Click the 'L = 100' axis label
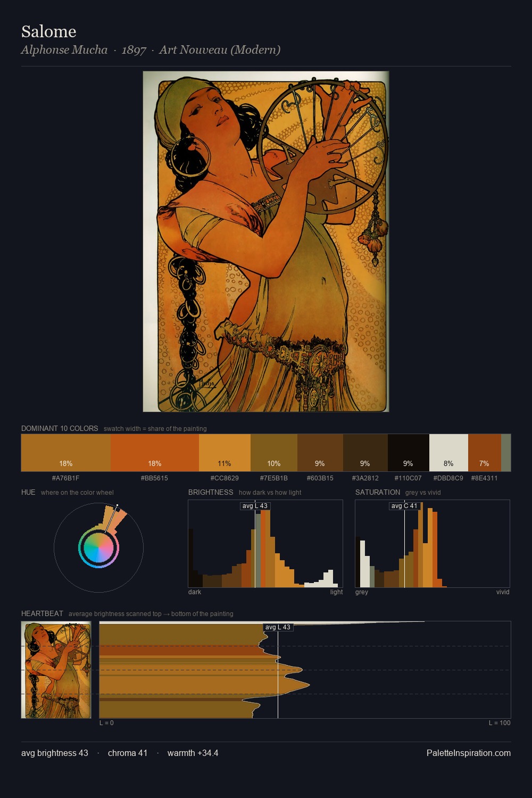 pos(500,723)
